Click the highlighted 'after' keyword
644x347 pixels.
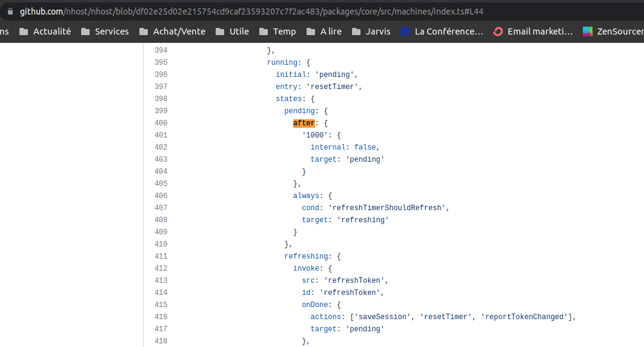tap(304, 123)
